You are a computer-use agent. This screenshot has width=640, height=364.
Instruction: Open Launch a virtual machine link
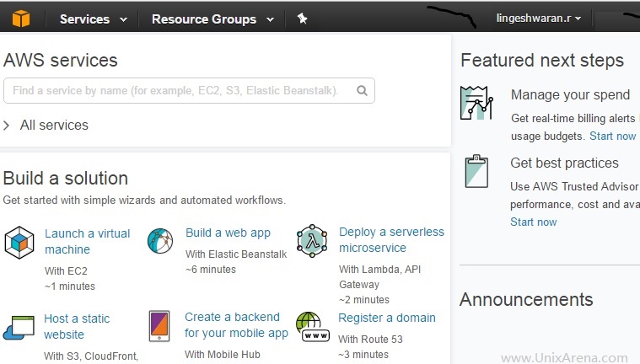pyautogui.click(x=87, y=241)
